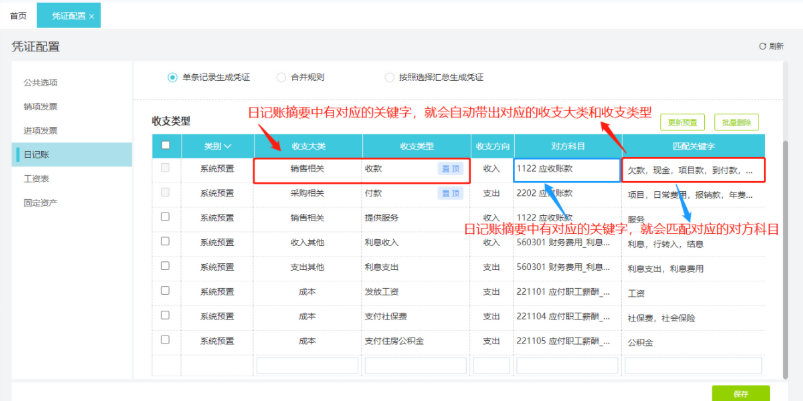Click the 收支大类 input in the new row
This screenshot has height=401, width=803.
point(307,366)
